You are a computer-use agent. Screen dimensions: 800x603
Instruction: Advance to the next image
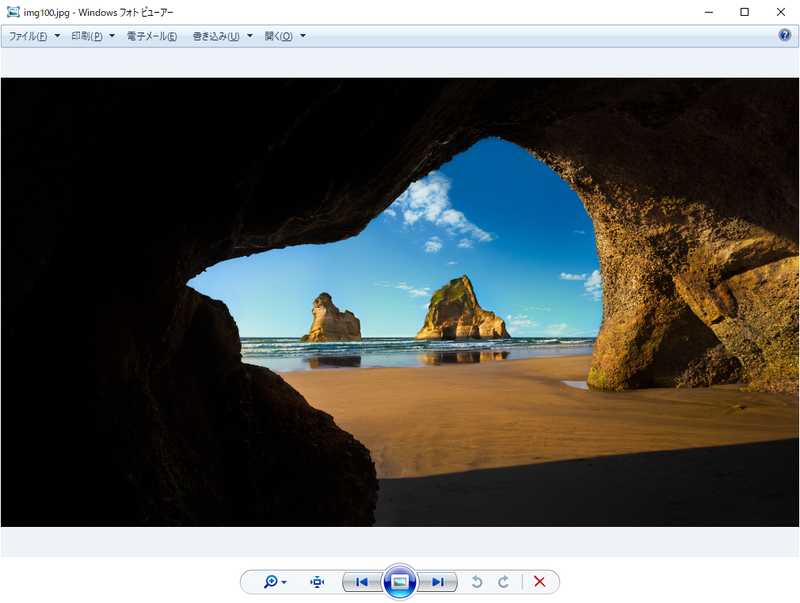click(436, 581)
